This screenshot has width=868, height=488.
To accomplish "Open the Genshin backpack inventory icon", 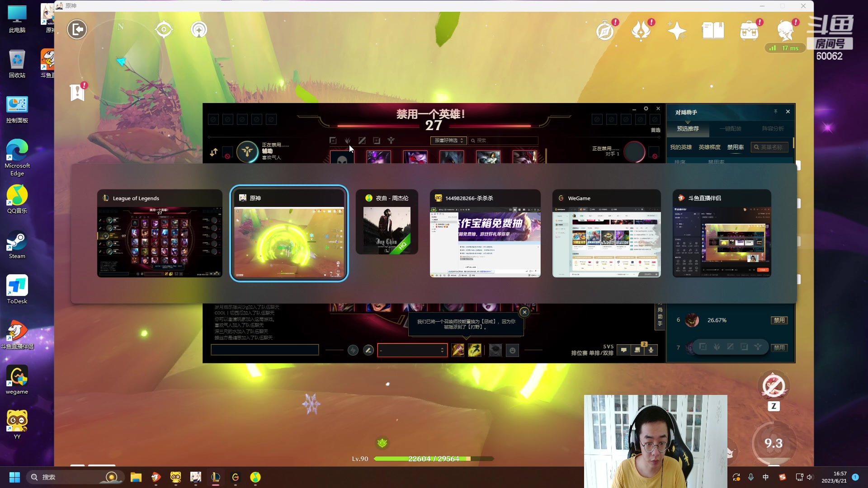I will (749, 31).
